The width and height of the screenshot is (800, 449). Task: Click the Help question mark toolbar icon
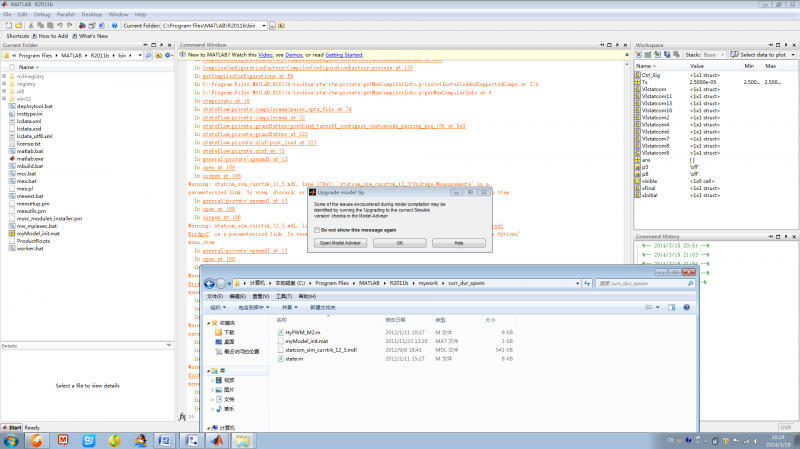(x=115, y=25)
